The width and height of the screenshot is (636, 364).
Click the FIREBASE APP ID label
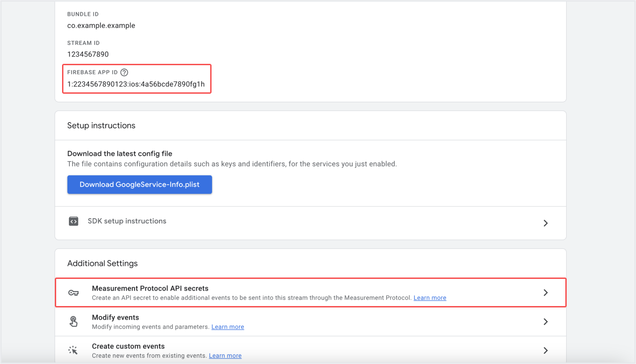[x=92, y=72]
